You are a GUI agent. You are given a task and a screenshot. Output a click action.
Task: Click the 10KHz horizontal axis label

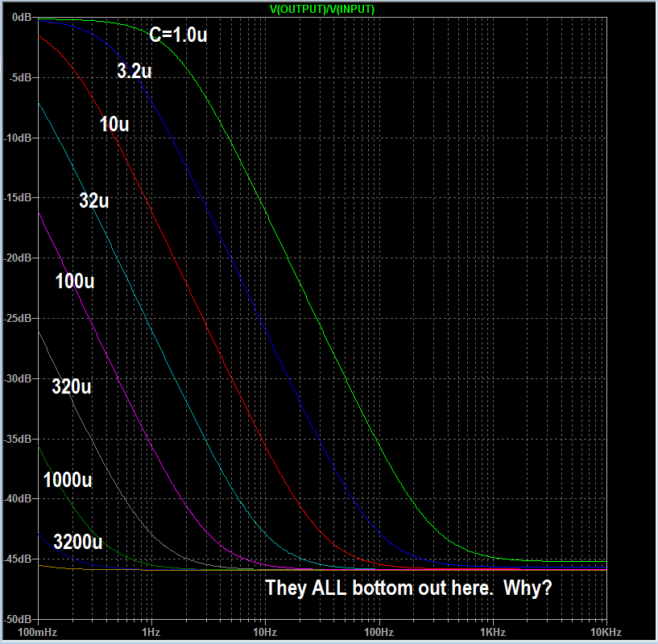coord(606,632)
